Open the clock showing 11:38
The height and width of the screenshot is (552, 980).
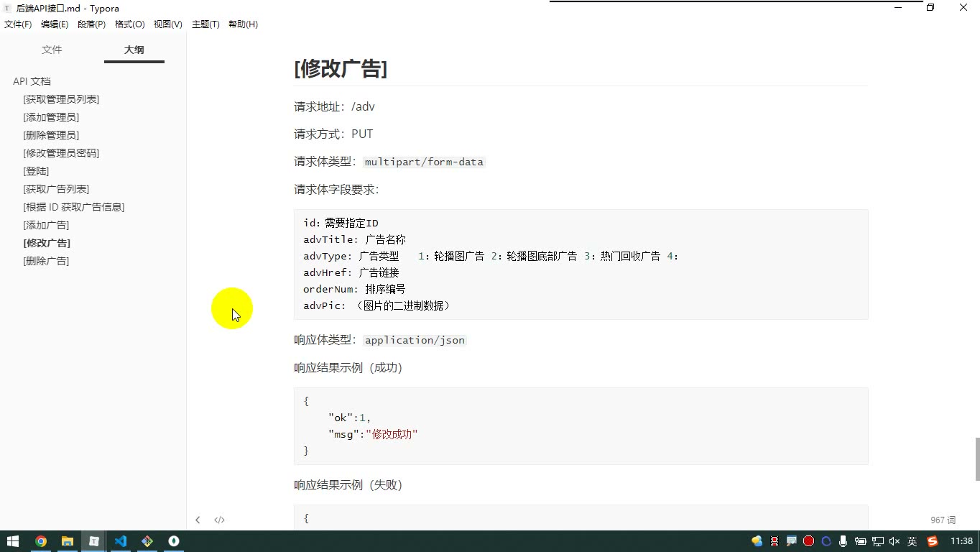961,541
